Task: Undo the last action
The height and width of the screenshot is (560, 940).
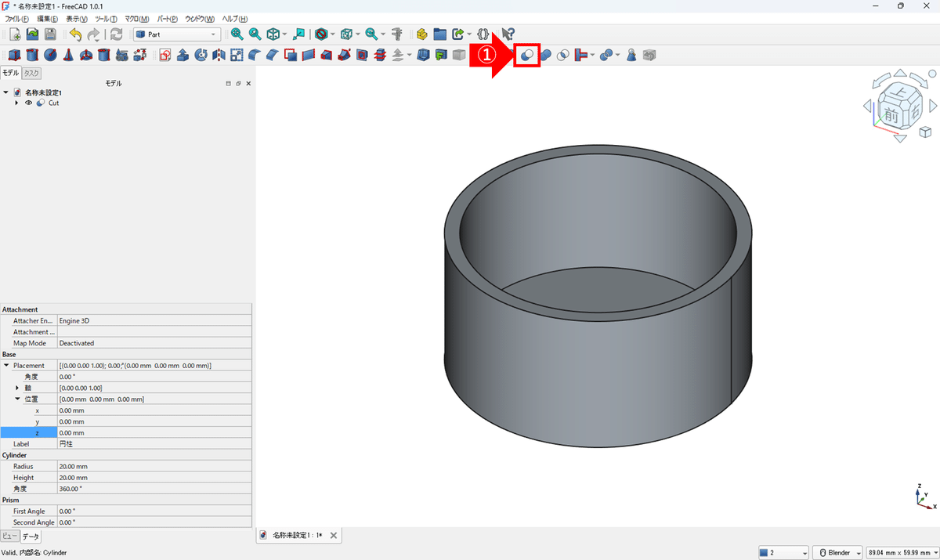Action: tap(75, 34)
